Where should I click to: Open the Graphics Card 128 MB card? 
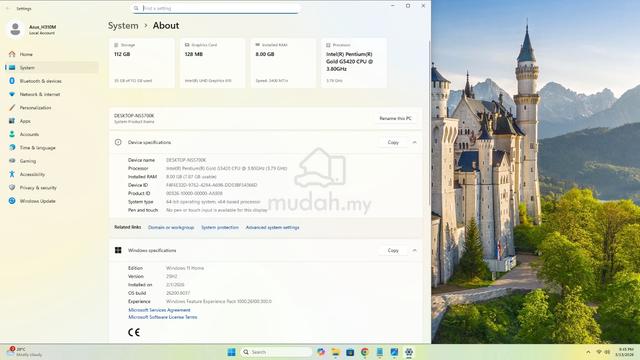212,63
